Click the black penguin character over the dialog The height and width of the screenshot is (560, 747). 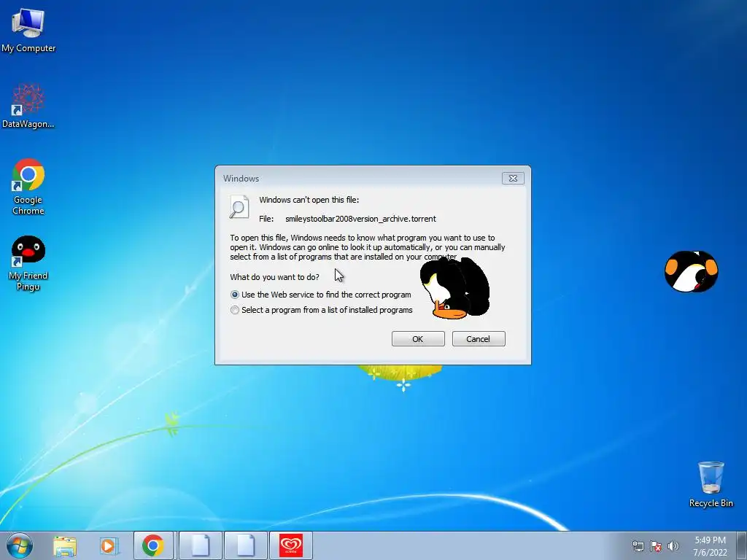pos(454,288)
